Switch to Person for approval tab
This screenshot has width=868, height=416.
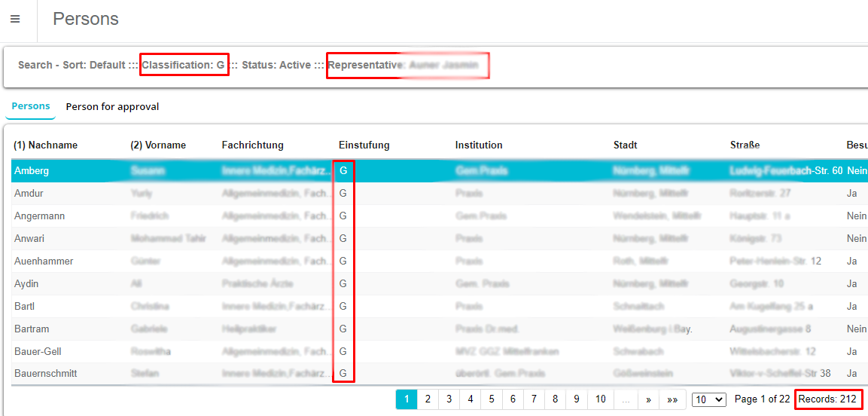point(112,106)
